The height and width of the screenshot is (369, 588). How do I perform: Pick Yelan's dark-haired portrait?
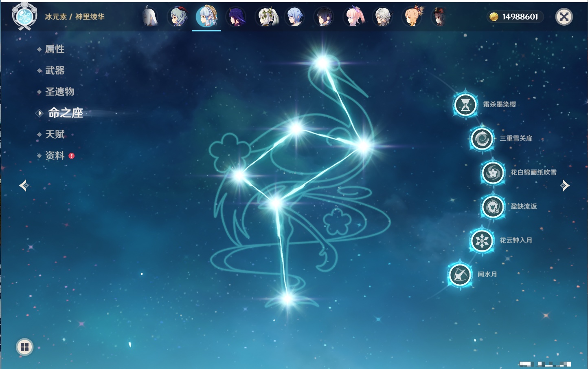tap(324, 17)
